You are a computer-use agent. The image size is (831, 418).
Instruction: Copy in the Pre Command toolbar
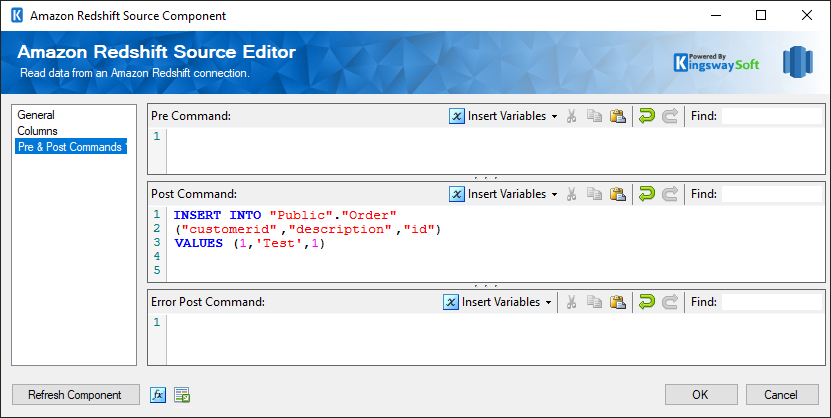[x=594, y=116]
